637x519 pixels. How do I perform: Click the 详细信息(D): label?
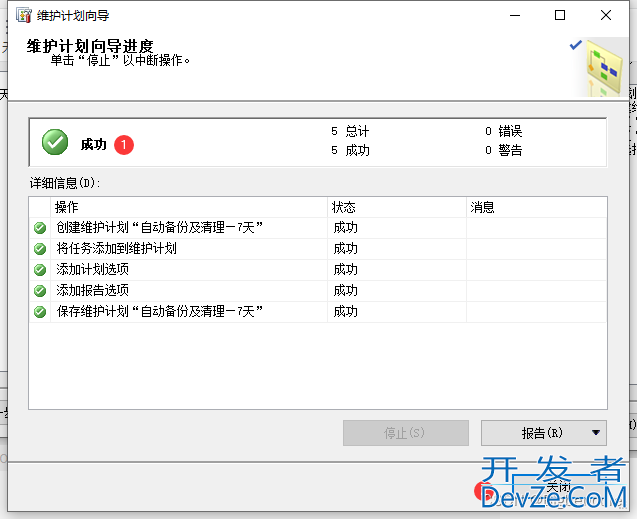(65, 184)
